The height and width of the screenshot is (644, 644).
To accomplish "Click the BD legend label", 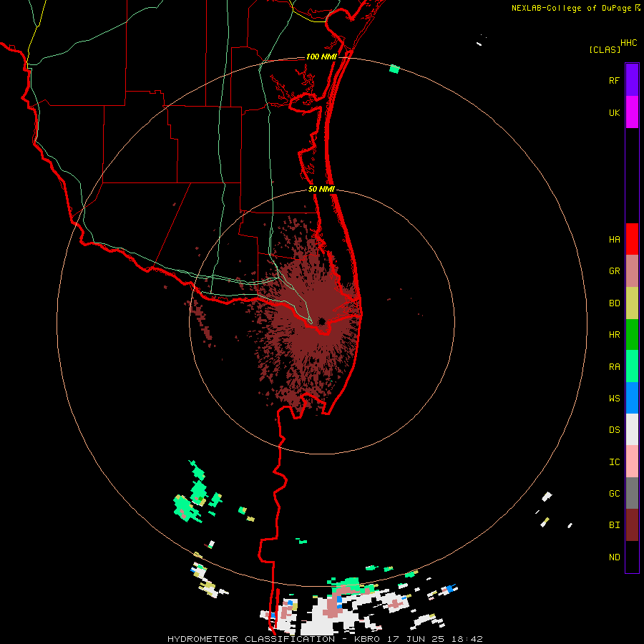I will [614, 303].
